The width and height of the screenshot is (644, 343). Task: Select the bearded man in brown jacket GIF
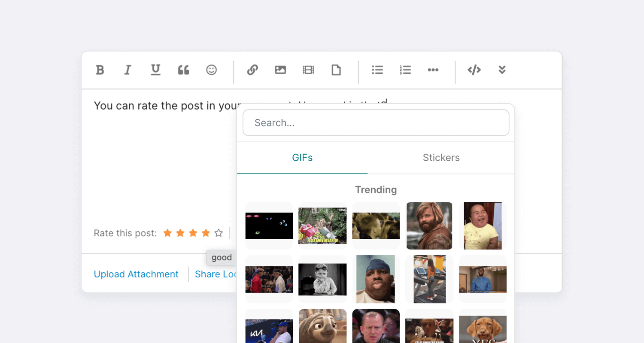(429, 226)
